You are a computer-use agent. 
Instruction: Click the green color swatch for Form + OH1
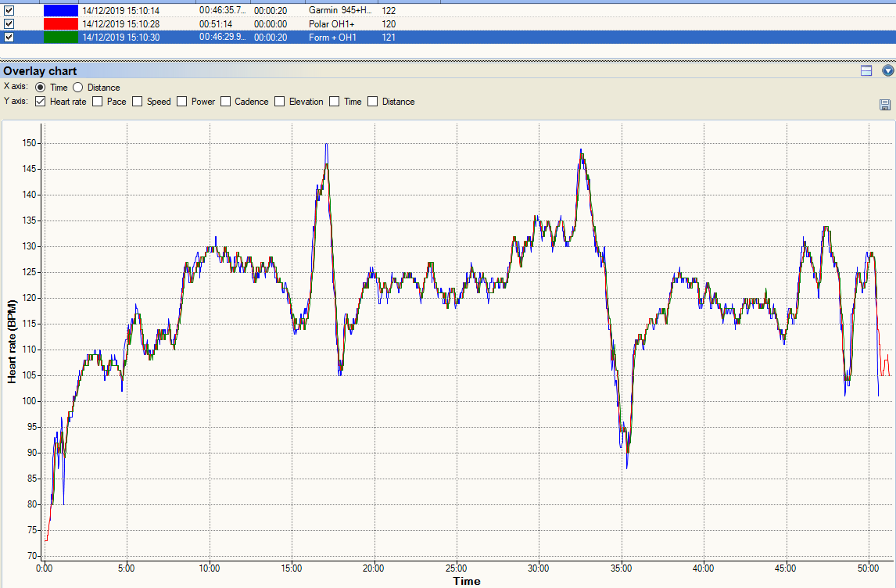click(x=60, y=37)
